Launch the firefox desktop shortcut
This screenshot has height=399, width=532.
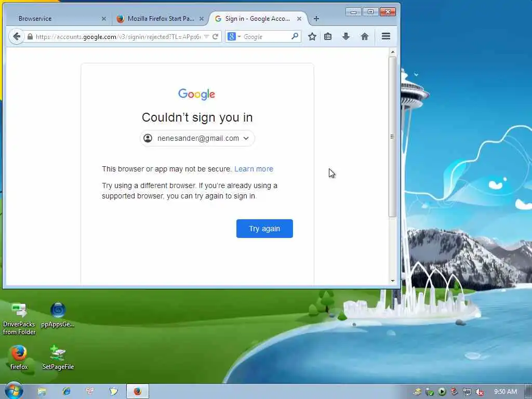19,357
